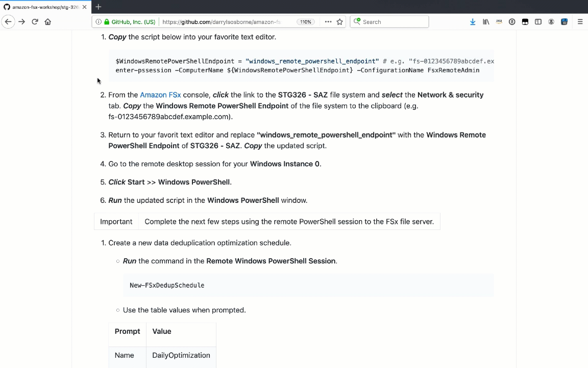Show site information via the info icon
588x368 pixels.
tap(98, 22)
